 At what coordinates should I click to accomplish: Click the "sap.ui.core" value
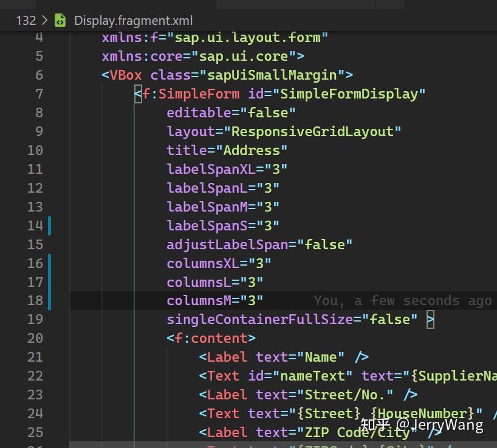(x=244, y=57)
